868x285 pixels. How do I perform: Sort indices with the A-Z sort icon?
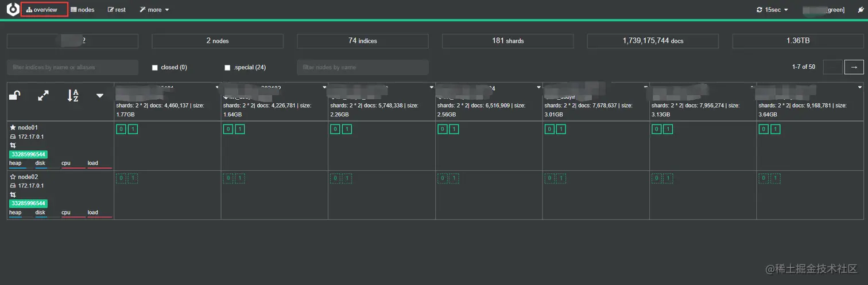(73, 96)
